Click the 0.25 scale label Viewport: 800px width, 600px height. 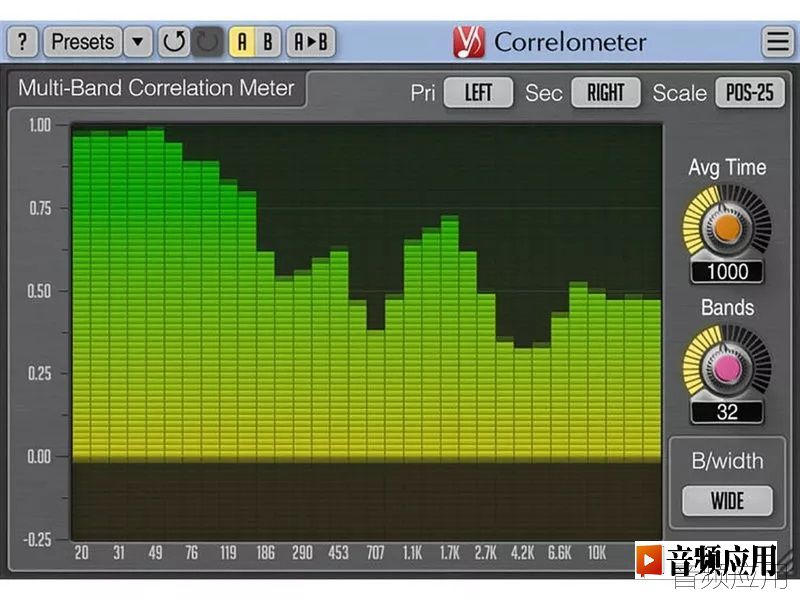(x=39, y=373)
